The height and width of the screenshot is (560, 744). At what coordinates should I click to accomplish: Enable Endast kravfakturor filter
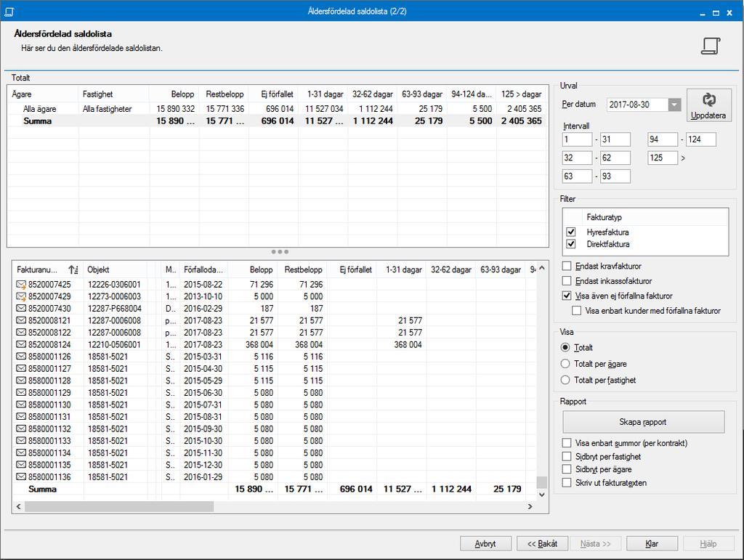point(566,266)
